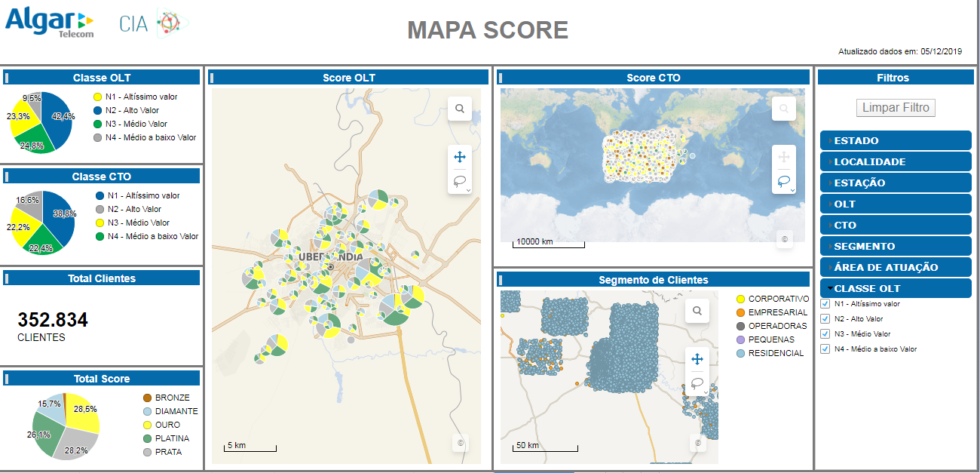Select pan tool on Score OLT map
Screen dimensions: 980x473
(459, 157)
